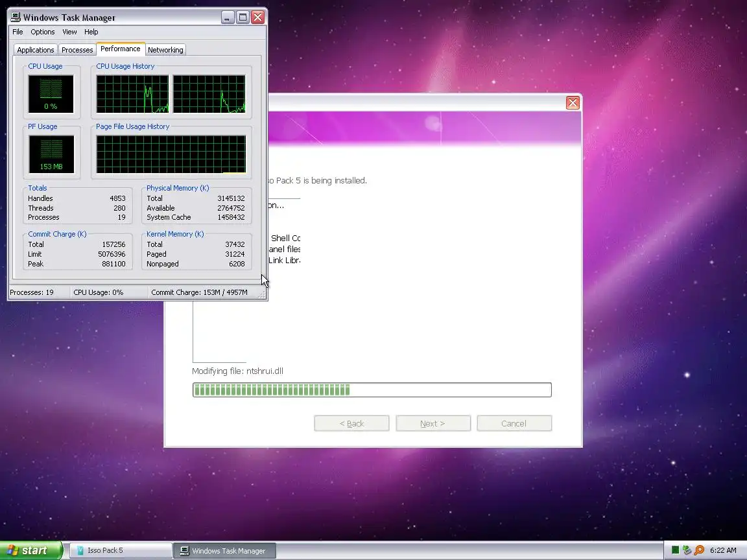Image resolution: width=747 pixels, height=560 pixels.
Task: Select Commit Charge Total 157256
Action: pyautogui.click(x=114, y=244)
